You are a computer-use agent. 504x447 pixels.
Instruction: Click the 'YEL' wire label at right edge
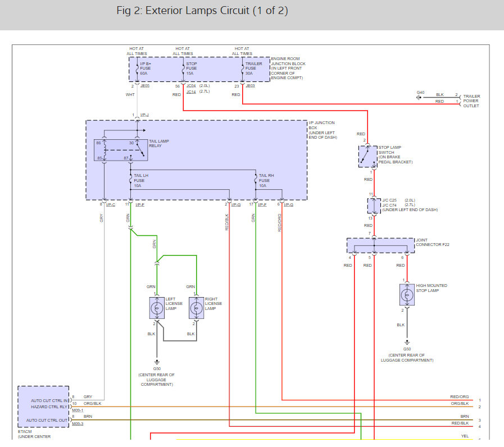coord(465,436)
